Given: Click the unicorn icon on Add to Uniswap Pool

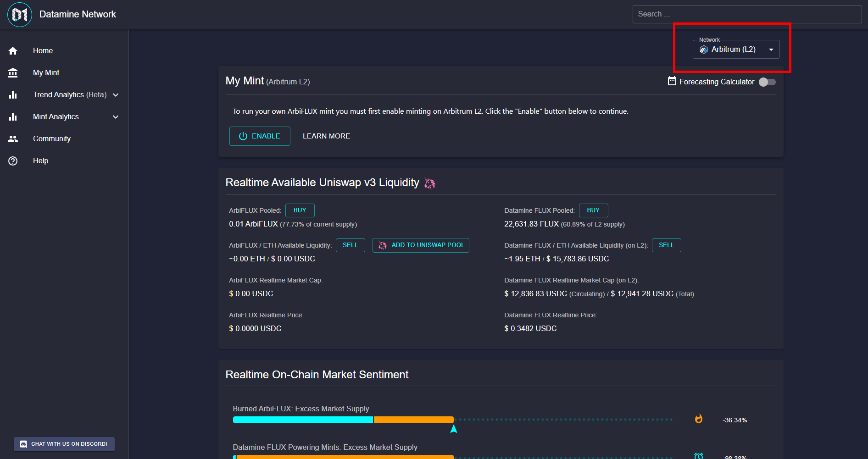Looking at the screenshot, I should (x=383, y=245).
